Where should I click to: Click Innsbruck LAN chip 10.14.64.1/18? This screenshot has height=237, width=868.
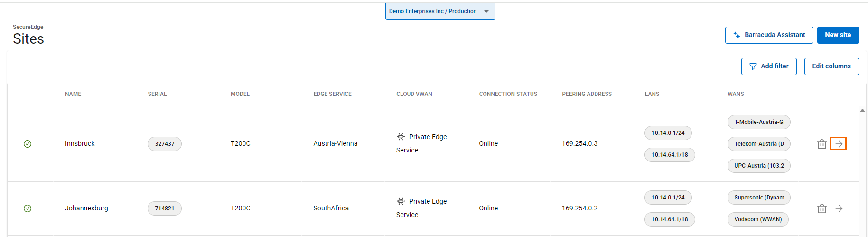(x=669, y=155)
